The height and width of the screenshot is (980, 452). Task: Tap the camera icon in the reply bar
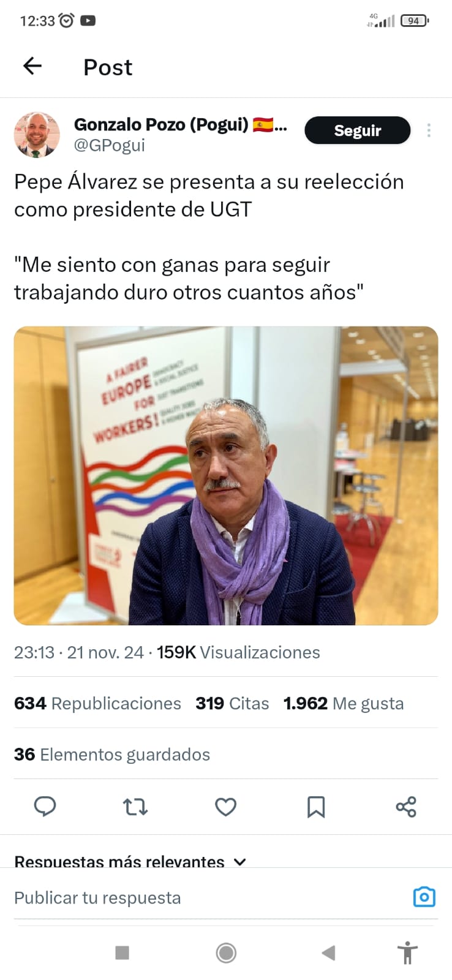[424, 897]
